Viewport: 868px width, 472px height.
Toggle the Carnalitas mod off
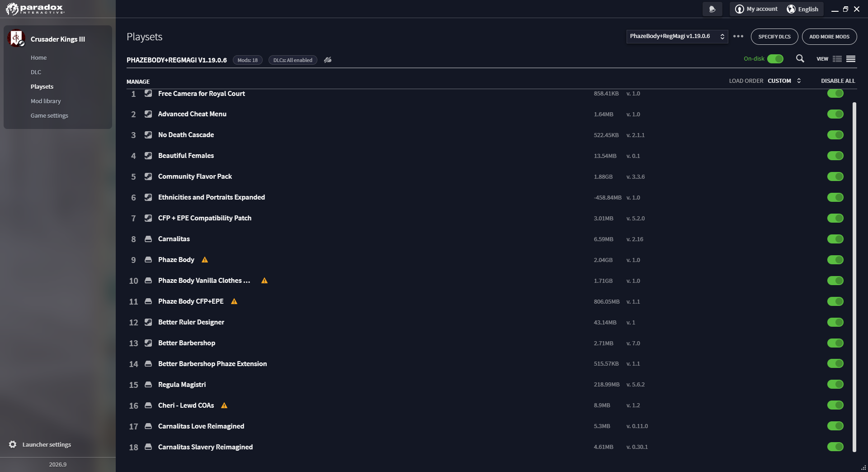(x=835, y=239)
